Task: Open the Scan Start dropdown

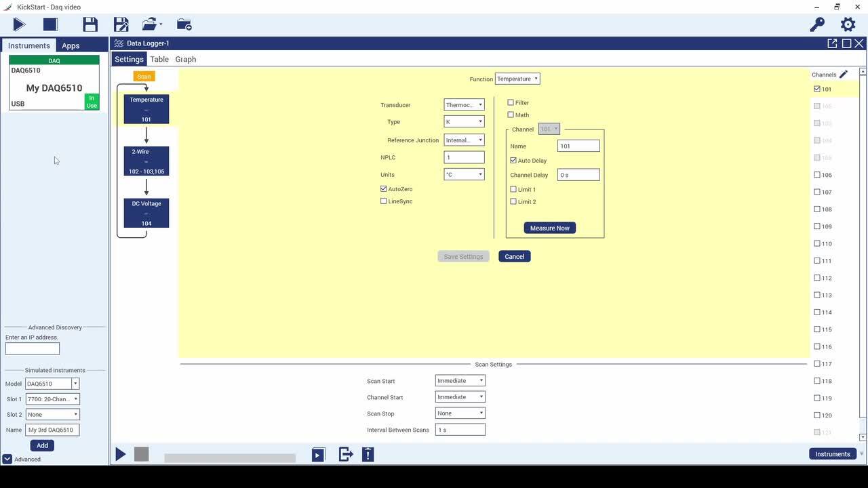Action: 460,380
